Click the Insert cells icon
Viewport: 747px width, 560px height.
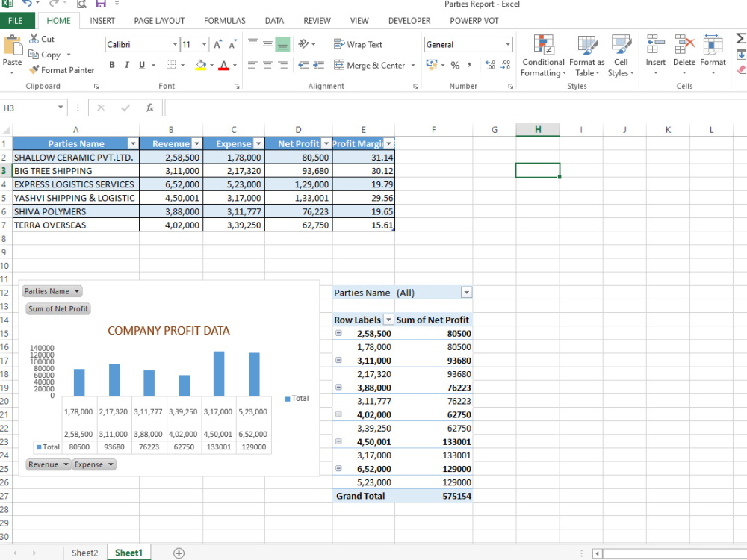click(656, 44)
